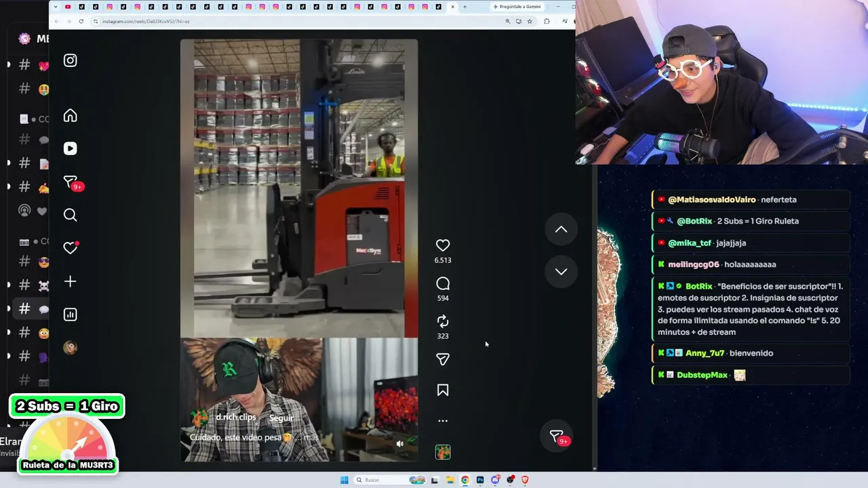Screen dimensions: 868x488
Task: Open Discord voice channel with heart
Action: (33, 211)
